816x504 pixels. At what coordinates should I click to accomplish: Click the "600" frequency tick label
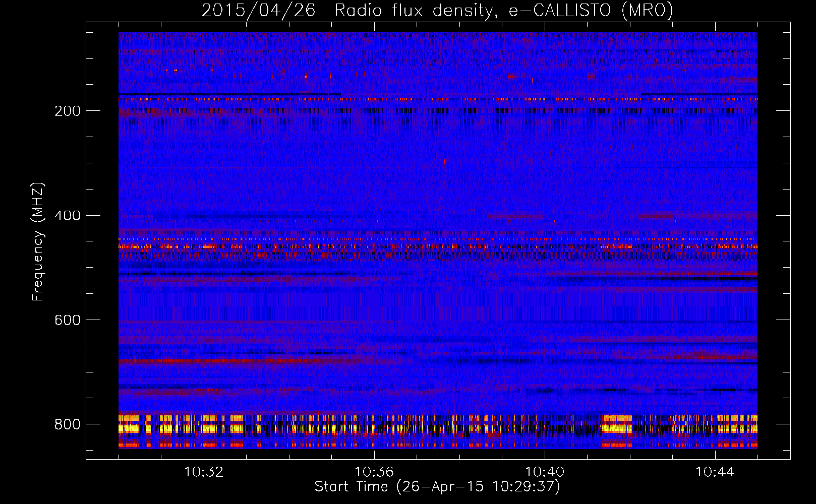point(68,320)
